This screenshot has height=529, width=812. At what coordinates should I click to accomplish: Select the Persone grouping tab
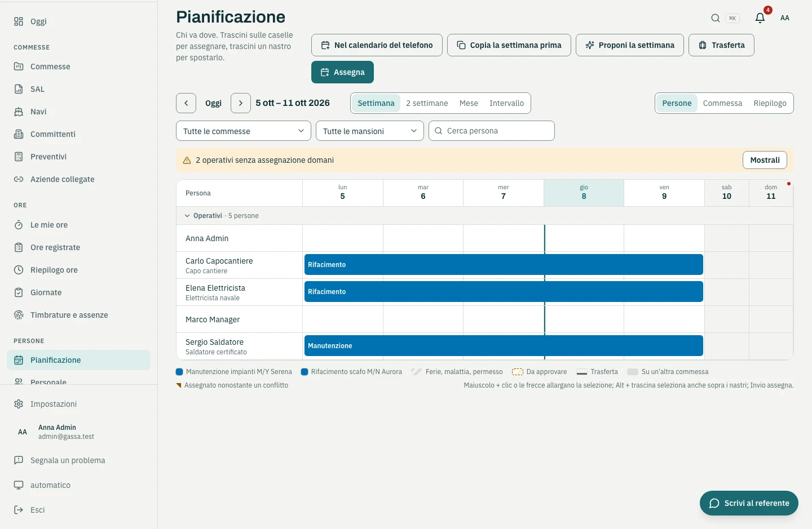pos(677,103)
